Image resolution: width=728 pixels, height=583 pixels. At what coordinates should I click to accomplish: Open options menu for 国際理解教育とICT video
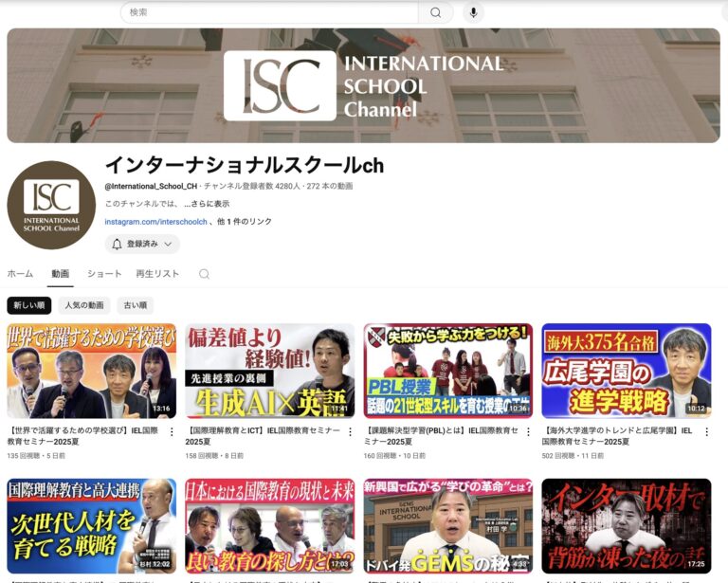350,431
